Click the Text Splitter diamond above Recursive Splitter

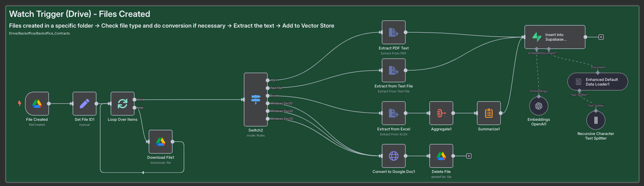click(x=596, y=110)
